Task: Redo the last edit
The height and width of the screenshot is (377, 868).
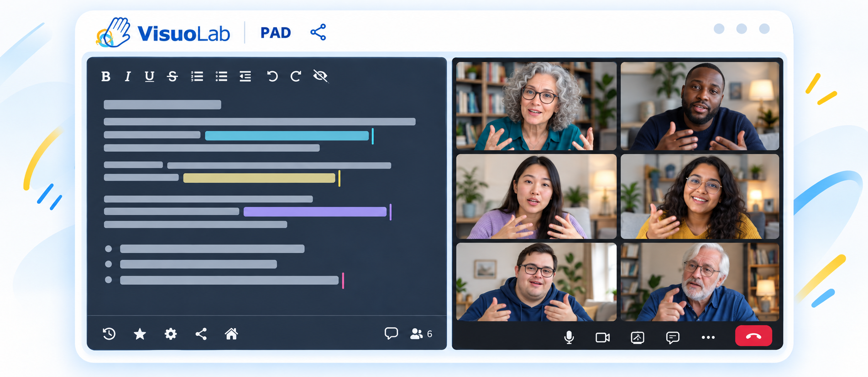Action: click(296, 76)
